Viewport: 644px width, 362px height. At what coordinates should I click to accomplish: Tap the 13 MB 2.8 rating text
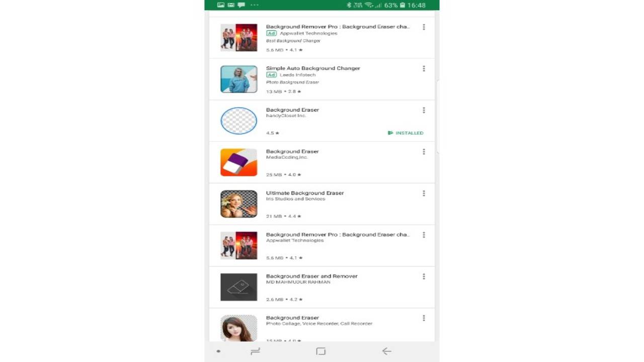pos(284,92)
